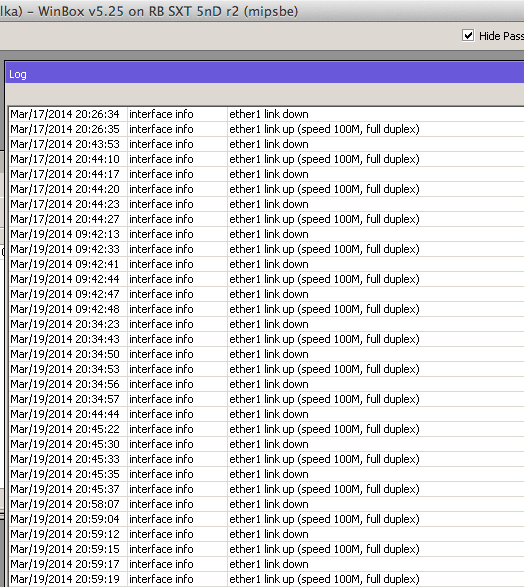Image resolution: width=524 pixels, height=587 pixels.
Task: Select log entry Mar/19/2014 20:45:33
Action: click(x=266, y=459)
